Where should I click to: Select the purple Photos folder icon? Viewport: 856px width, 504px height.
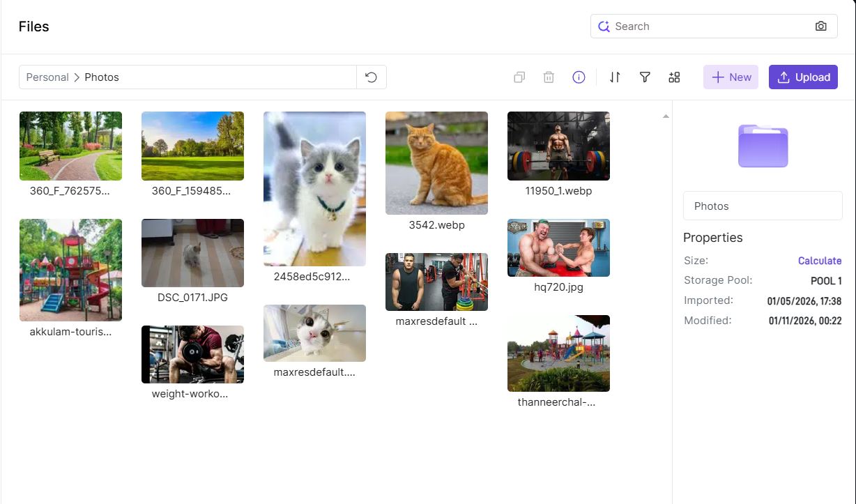pos(763,146)
